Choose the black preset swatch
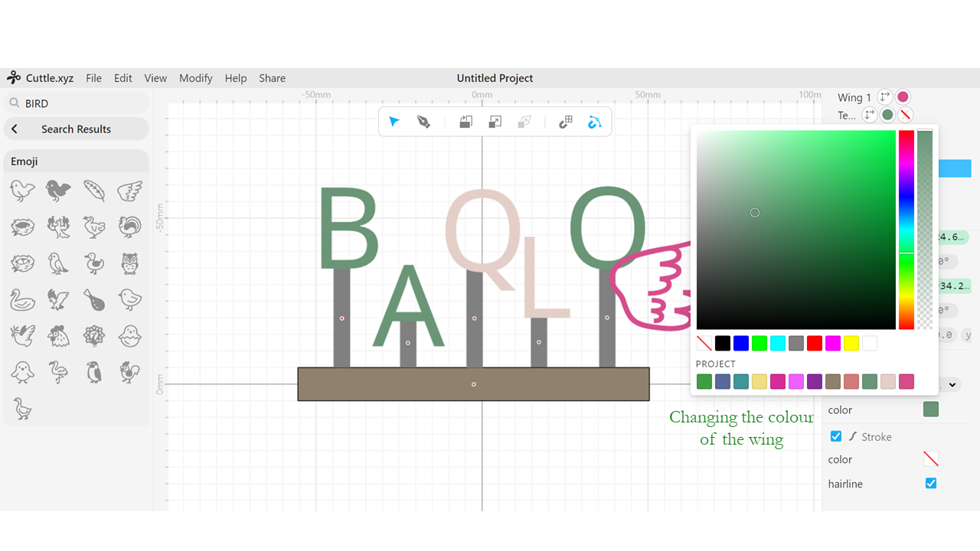Image resolution: width=980 pixels, height=551 pixels. pyautogui.click(x=723, y=344)
